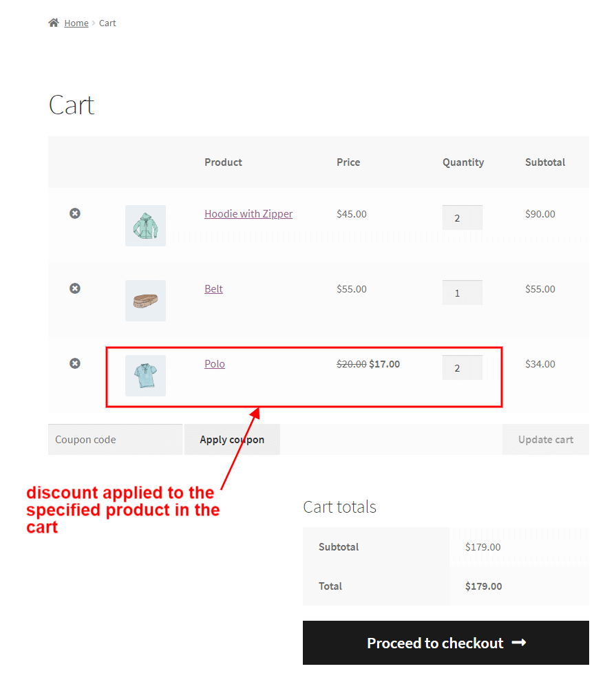Select the Belt quantity field showing 1
616x693 pixels.
(462, 292)
